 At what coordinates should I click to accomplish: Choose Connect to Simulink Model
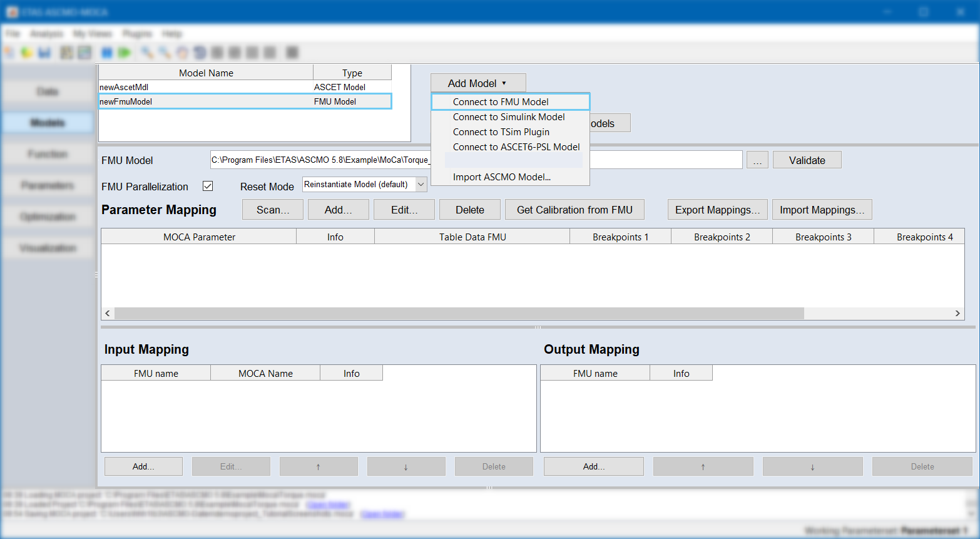coord(509,117)
